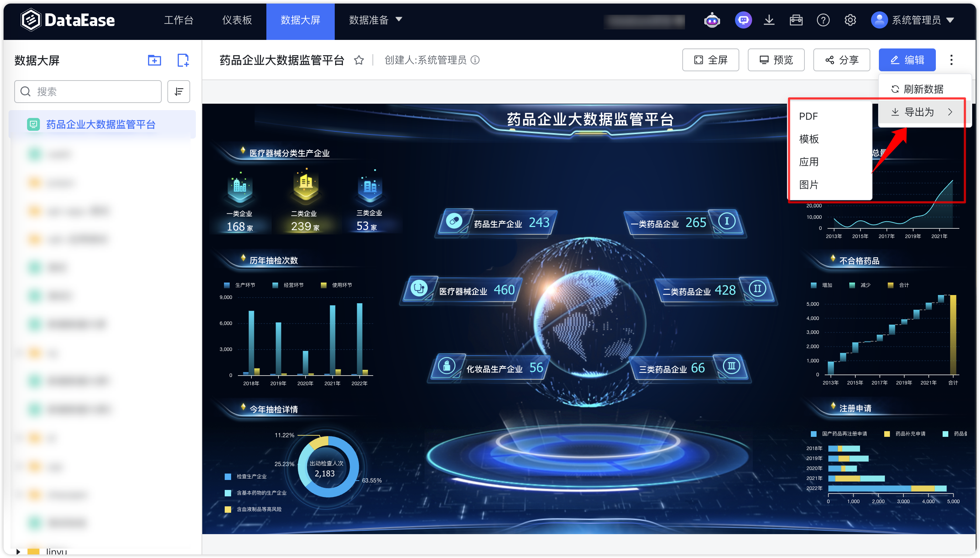The image size is (980, 558).
Task: Click the 化妆品生产企业 bottle icon
Action: (447, 366)
